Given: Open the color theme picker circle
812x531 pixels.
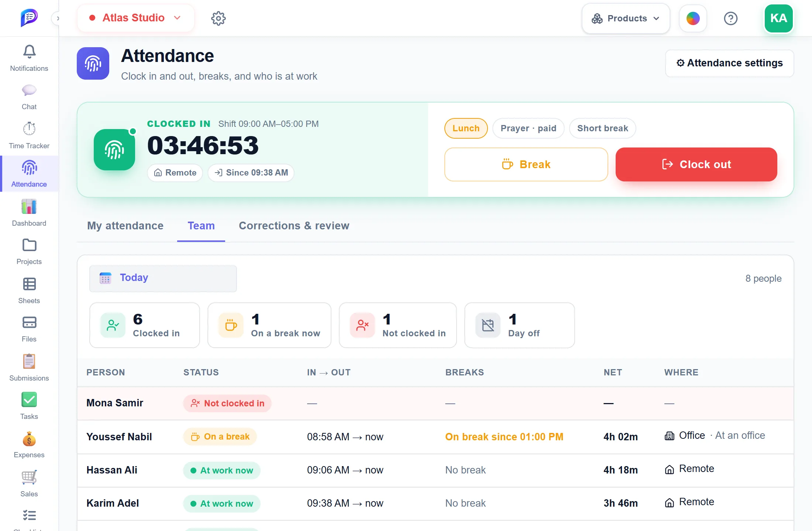Looking at the screenshot, I should 693,18.
